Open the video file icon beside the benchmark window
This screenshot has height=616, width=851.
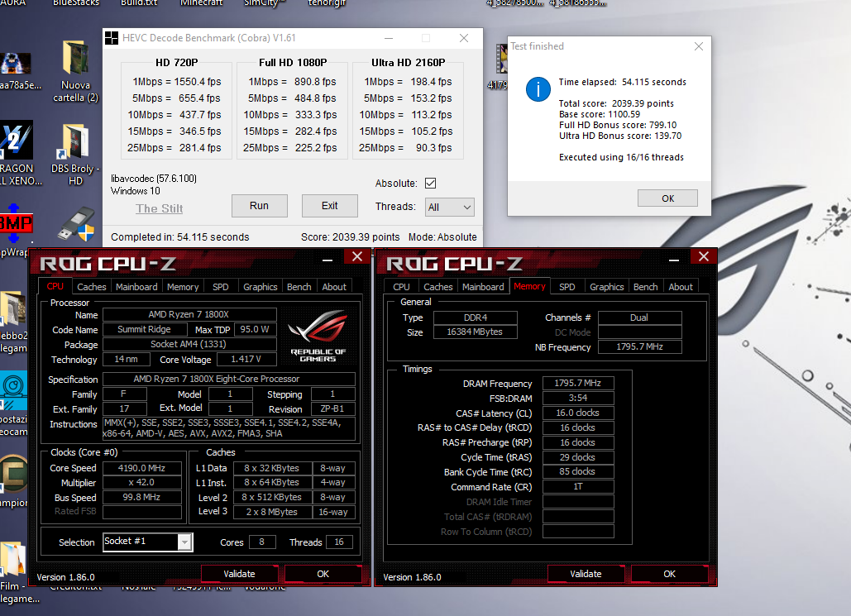[501, 59]
